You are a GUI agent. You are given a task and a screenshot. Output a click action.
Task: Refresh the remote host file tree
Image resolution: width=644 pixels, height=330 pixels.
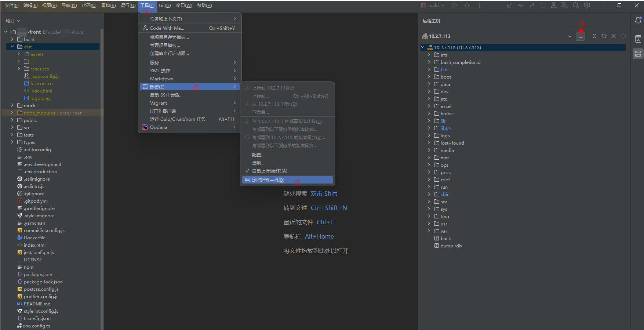(x=604, y=36)
